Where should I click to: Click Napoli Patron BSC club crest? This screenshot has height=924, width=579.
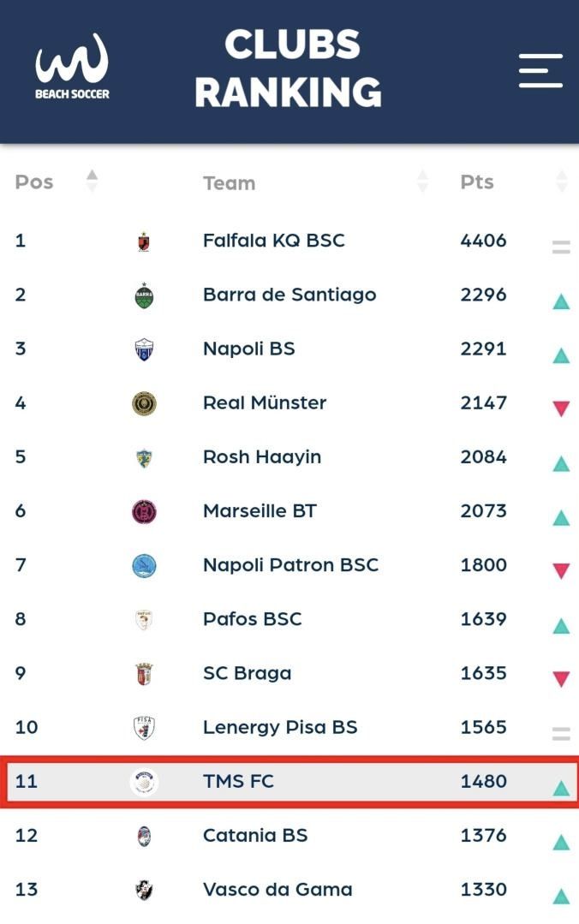coord(144,566)
